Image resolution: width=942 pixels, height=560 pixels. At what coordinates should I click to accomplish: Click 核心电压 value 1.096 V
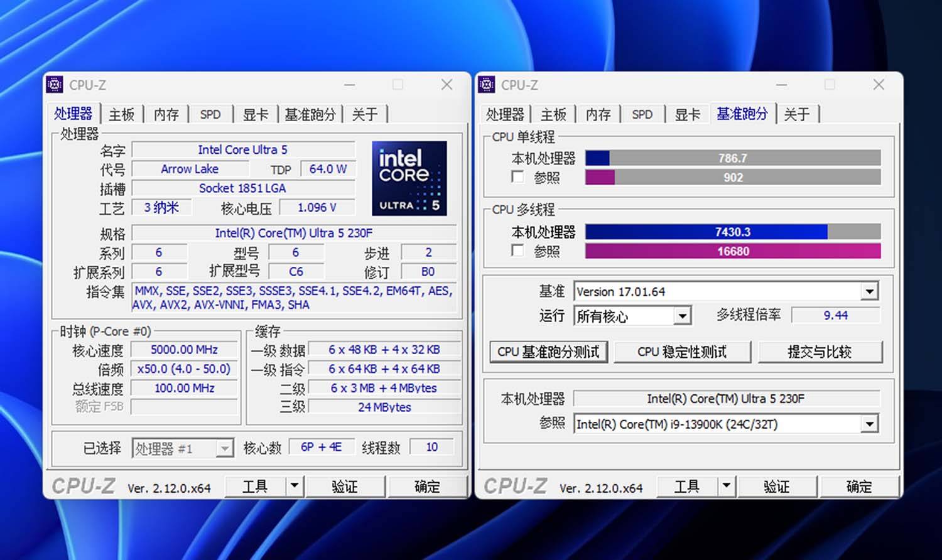[317, 207]
